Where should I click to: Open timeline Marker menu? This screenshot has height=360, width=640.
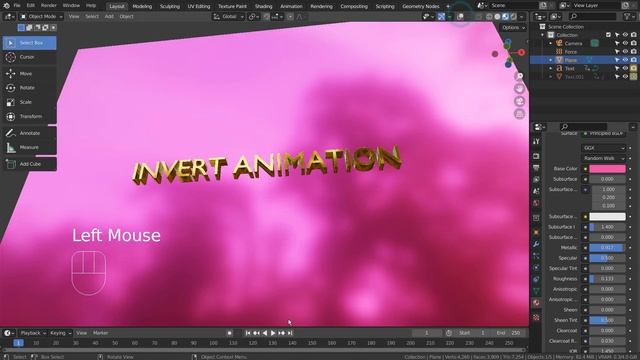100,333
